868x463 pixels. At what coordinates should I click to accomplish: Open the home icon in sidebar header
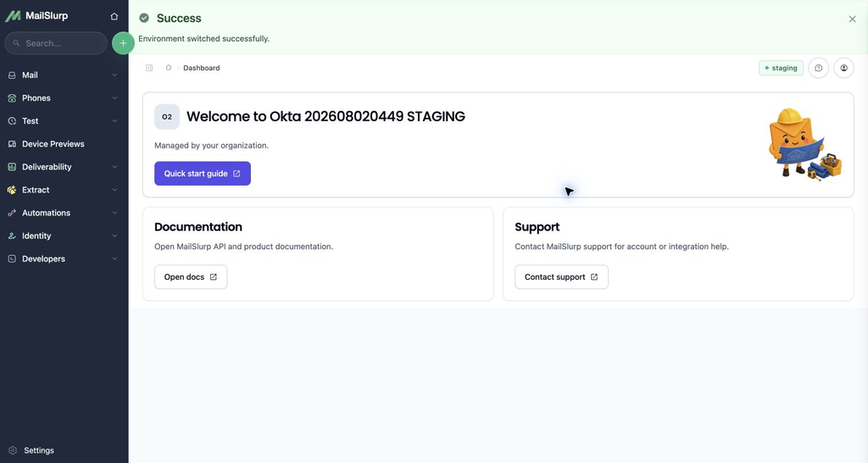[114, 17]
